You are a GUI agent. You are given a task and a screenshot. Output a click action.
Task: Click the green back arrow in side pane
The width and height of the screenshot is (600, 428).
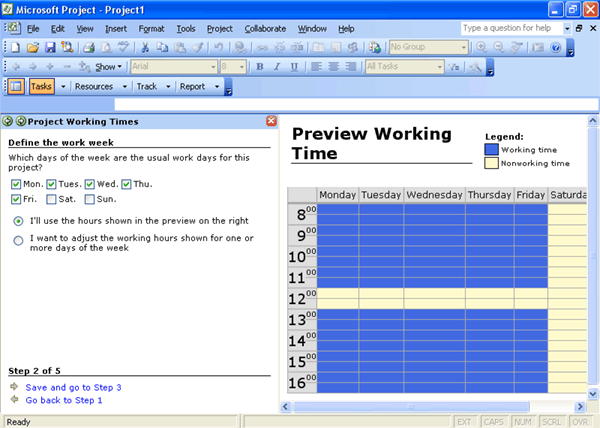click(7, 121)
